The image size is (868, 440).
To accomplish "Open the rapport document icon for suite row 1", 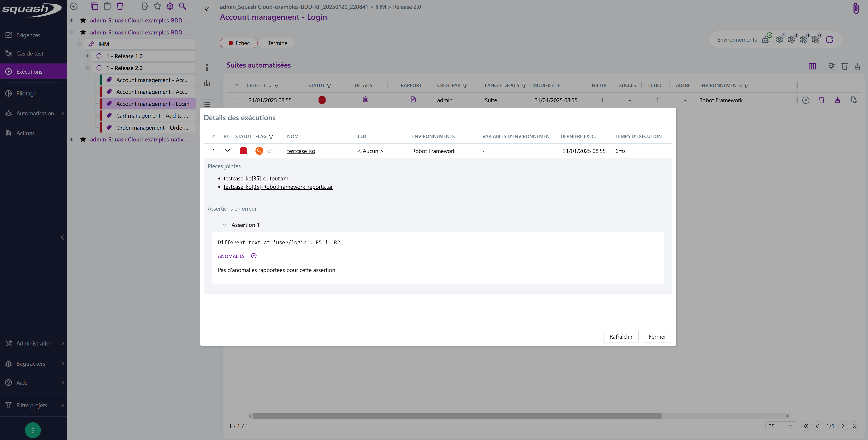I will coord(413,100).
